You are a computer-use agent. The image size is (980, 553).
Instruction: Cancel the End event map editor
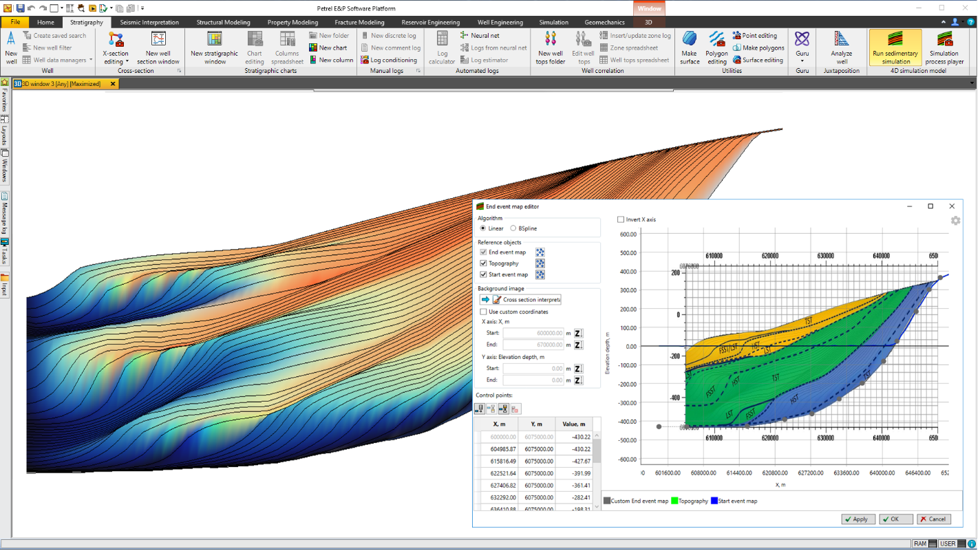tap(933, 519)
